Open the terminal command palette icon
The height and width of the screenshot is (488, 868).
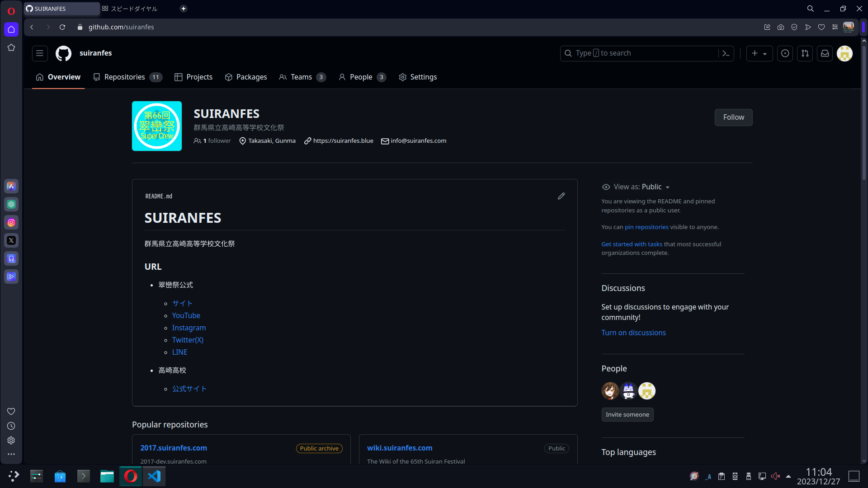pyautogui.click(x=726, y=53)
